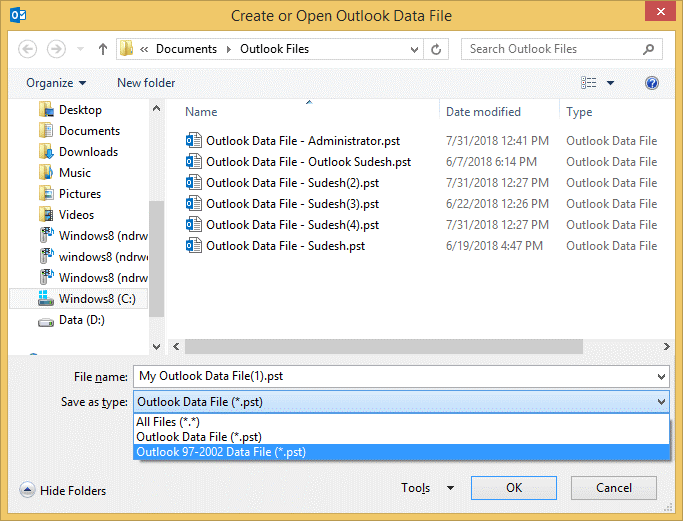The height and width of the screenshot is (521, 683).
Task: Open the Pictures folder
Action: [x=80, y=193]
